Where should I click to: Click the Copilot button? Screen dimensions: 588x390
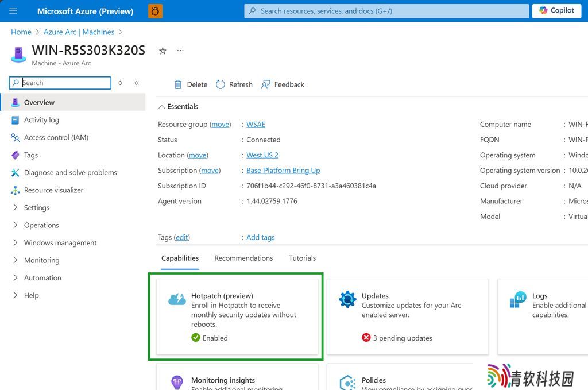pyautogui.click(x=556, y=11)
